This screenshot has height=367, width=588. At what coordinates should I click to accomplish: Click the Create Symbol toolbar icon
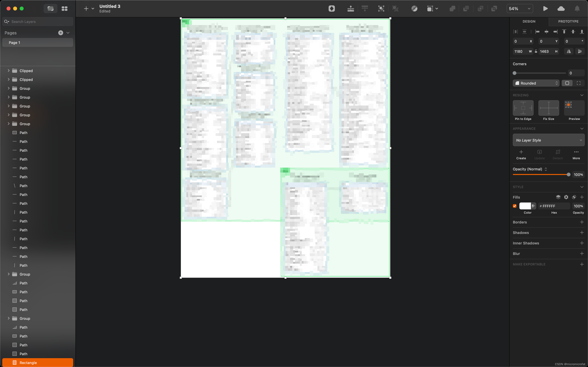(x=332, y=9)
